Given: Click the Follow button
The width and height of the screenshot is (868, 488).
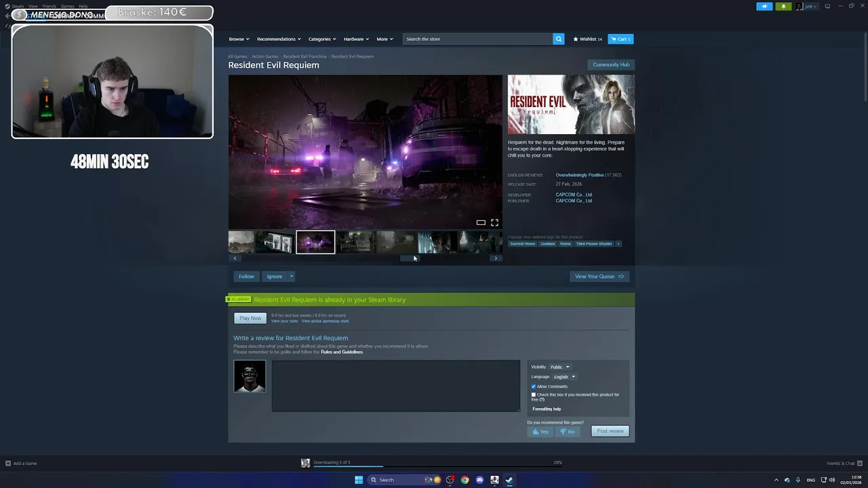Looking at the screenshot, I should (246, 277).
